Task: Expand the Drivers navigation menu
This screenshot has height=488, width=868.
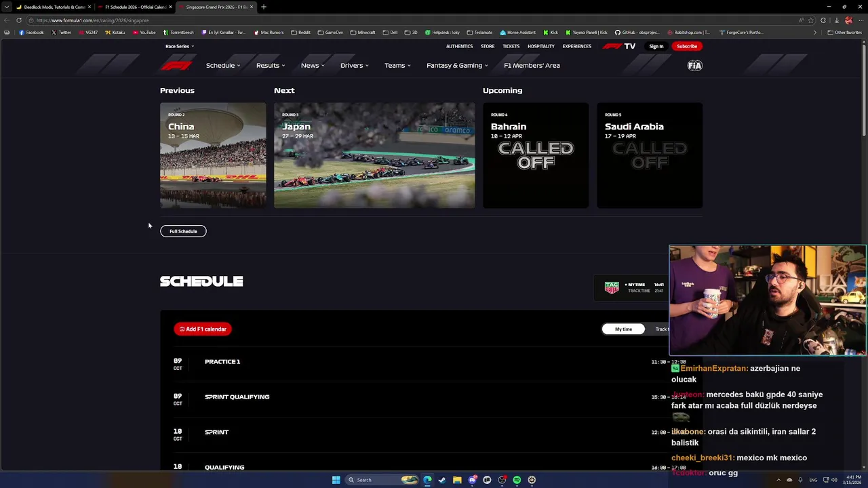Action: (355, 66)
